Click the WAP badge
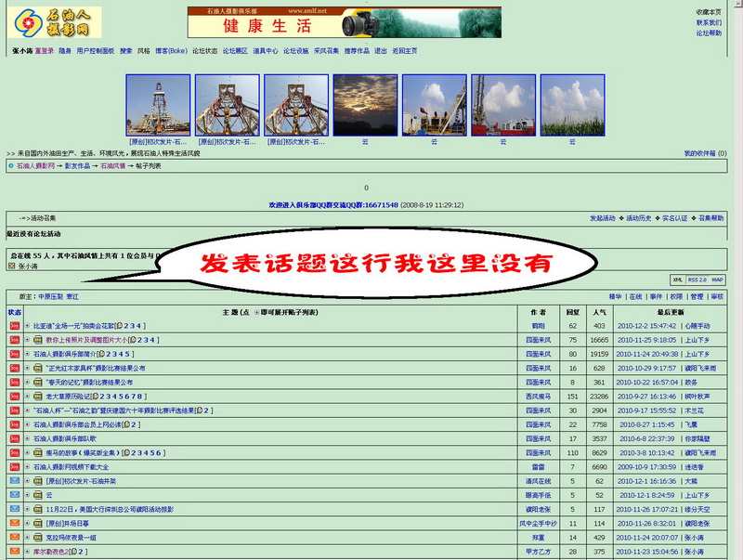The width and height of the screenshot is (743, 560). [717, 280]
